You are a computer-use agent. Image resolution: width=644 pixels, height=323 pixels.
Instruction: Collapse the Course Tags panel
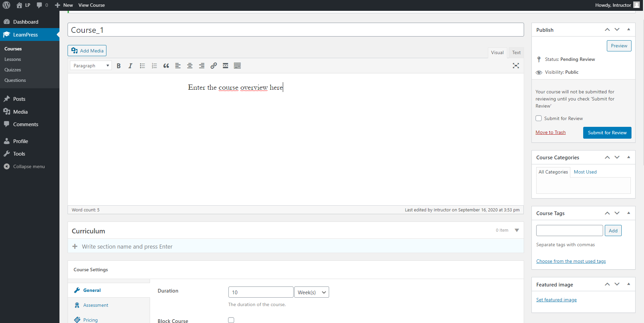pyautogui.click(x=628, y=213)
